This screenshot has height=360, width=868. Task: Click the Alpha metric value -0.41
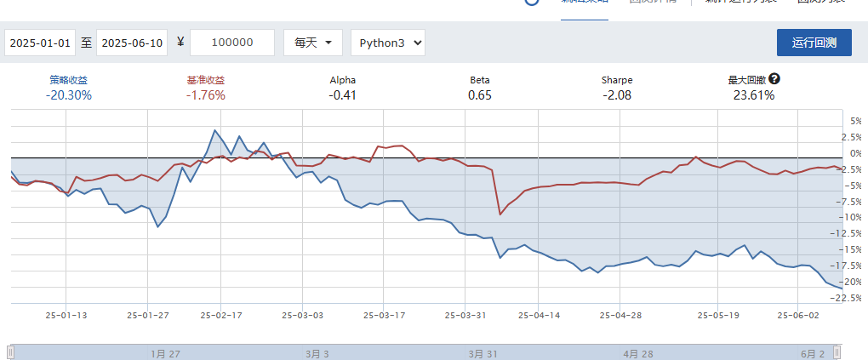coord(342,94)
